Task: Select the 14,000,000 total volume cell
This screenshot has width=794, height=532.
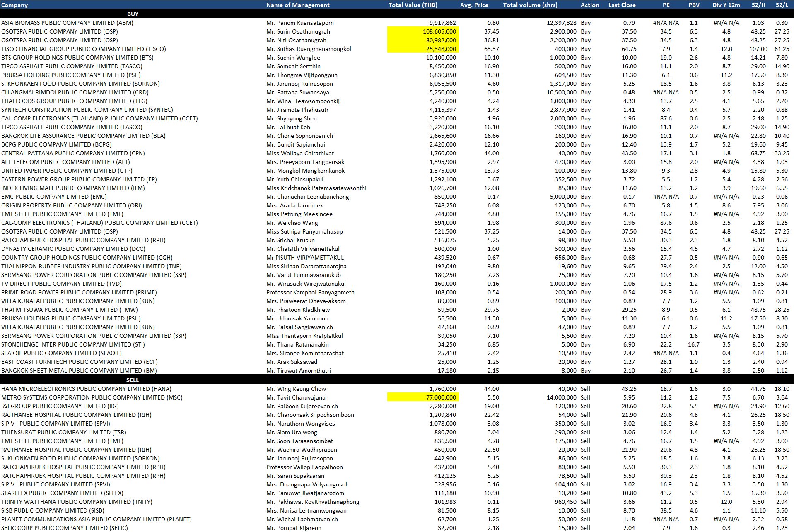Action: point(561,397)
